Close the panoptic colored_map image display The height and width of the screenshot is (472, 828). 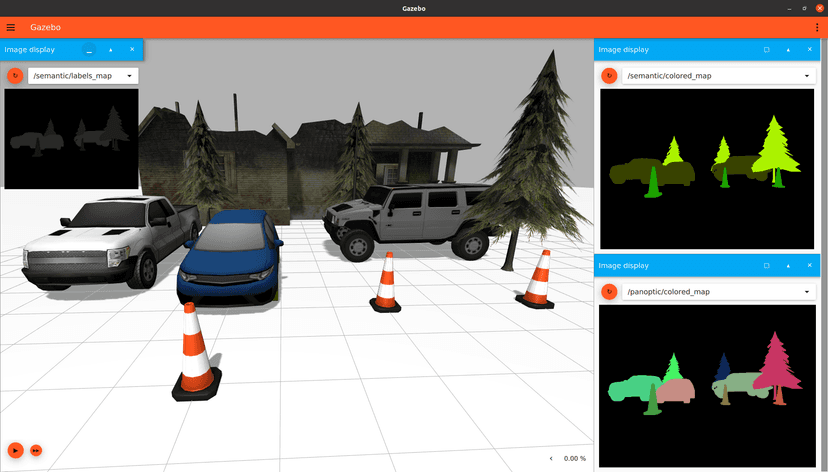[810, 266]
